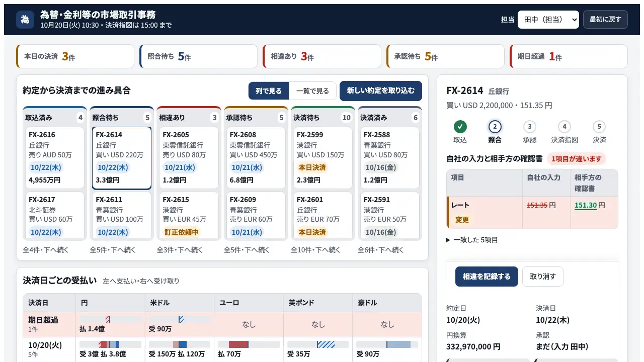The width and height of the screenshot is (644, 362).
Task: Click 新しい約定を取り込む button
Action: [381, 91]
